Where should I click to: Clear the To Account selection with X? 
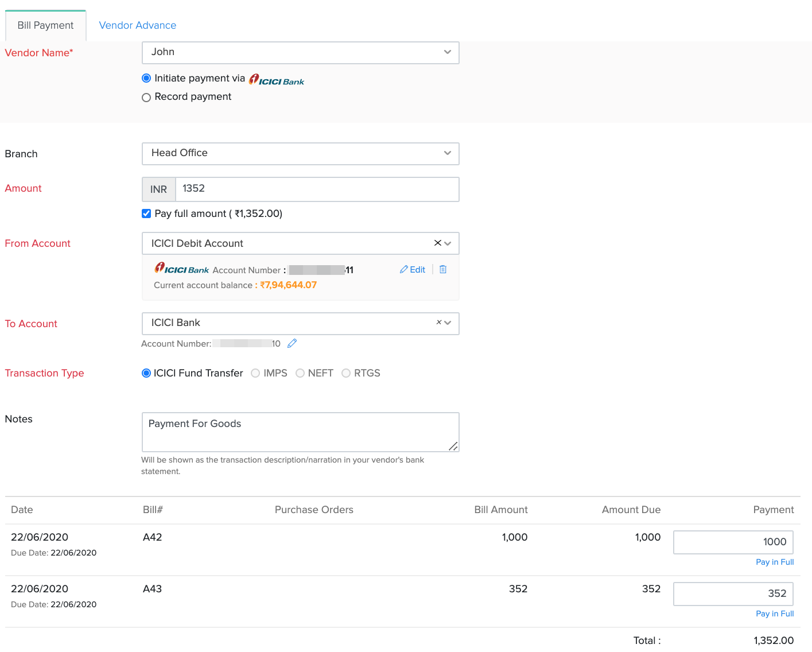pos(438,323)
